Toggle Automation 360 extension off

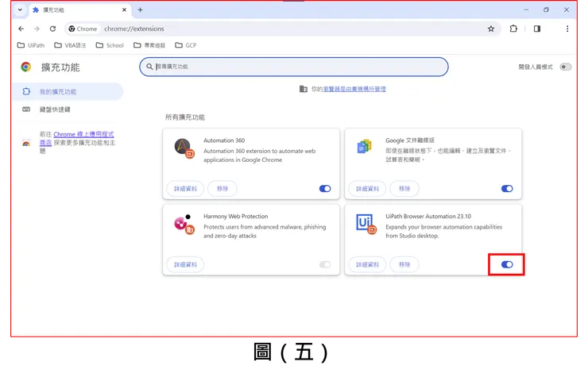pos(325,189)
